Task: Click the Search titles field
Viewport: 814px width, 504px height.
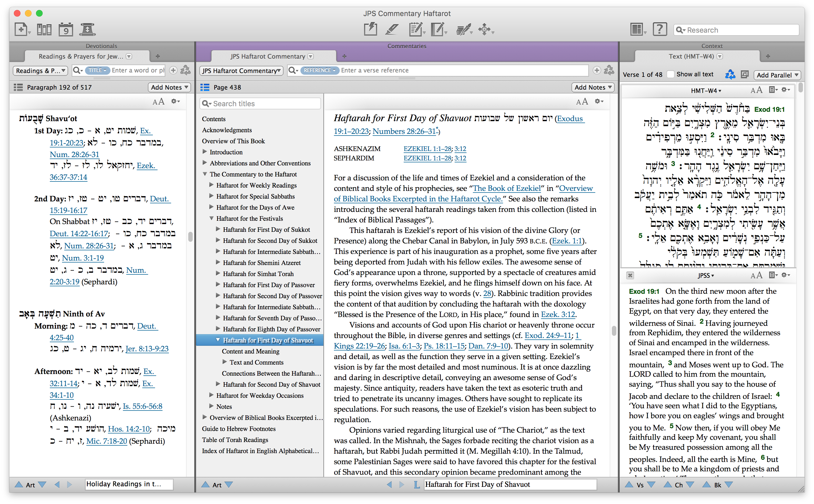Action: tap(260, 104)
